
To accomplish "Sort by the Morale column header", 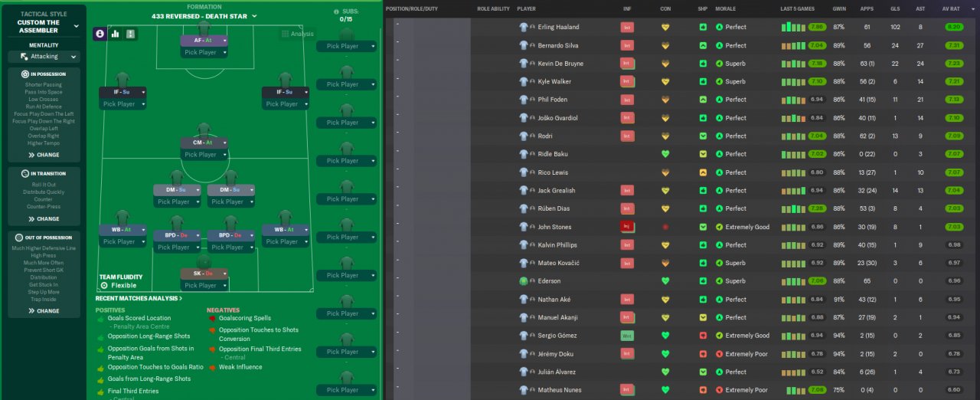I will click(x=726, y=8).
